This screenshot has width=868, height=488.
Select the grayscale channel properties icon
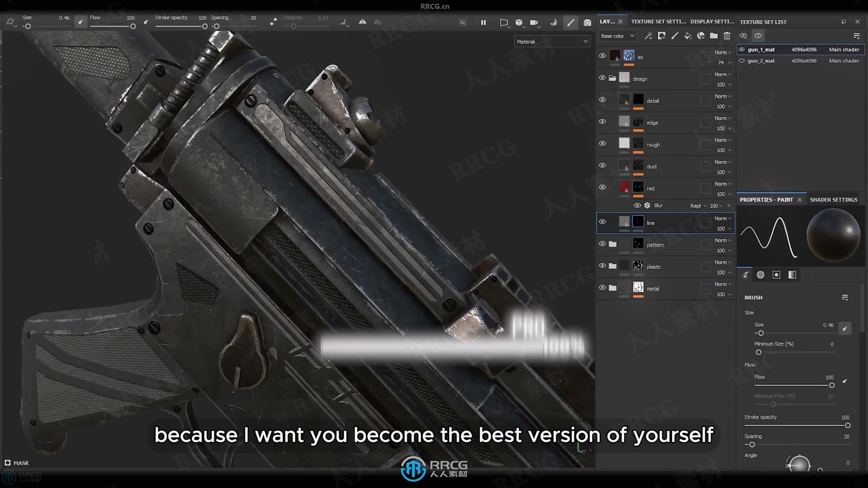pos(792,275)
